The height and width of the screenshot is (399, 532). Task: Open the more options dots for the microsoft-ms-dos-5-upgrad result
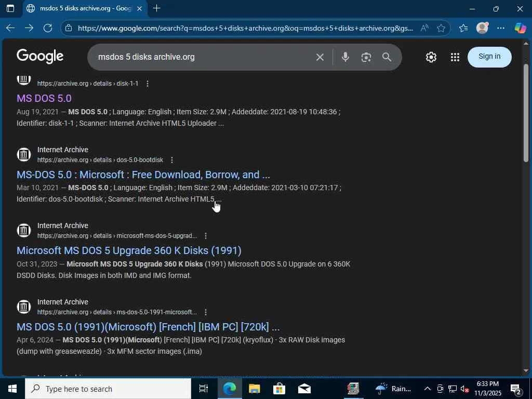pos(205,236)
